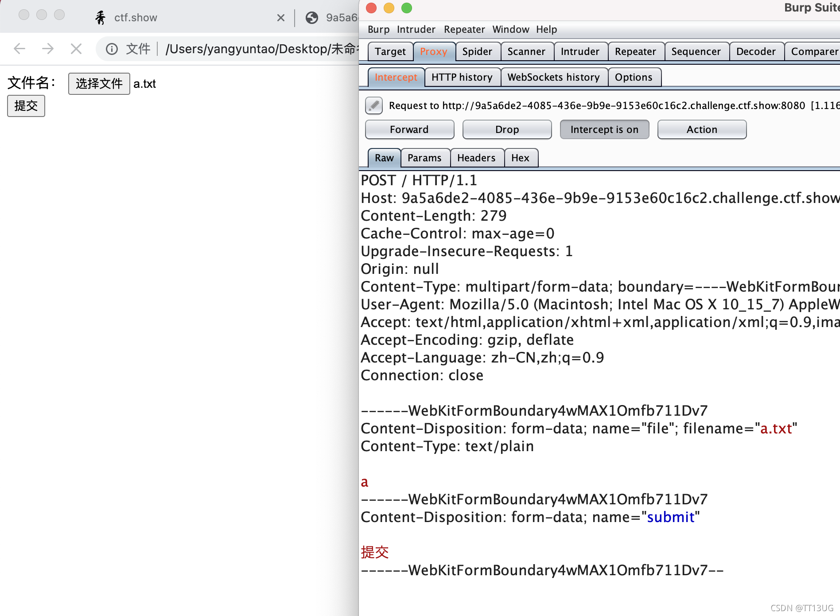The width and height of the screenshot is (840, 616).
Task: Select the Raw view tab
Action: pyautogui.click(x=384, y=158)
